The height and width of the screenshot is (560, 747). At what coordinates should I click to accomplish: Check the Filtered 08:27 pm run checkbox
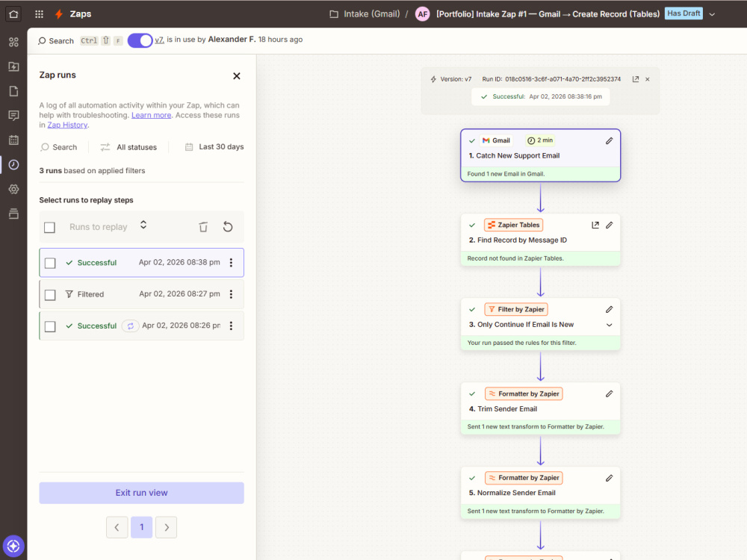(50, 295)
